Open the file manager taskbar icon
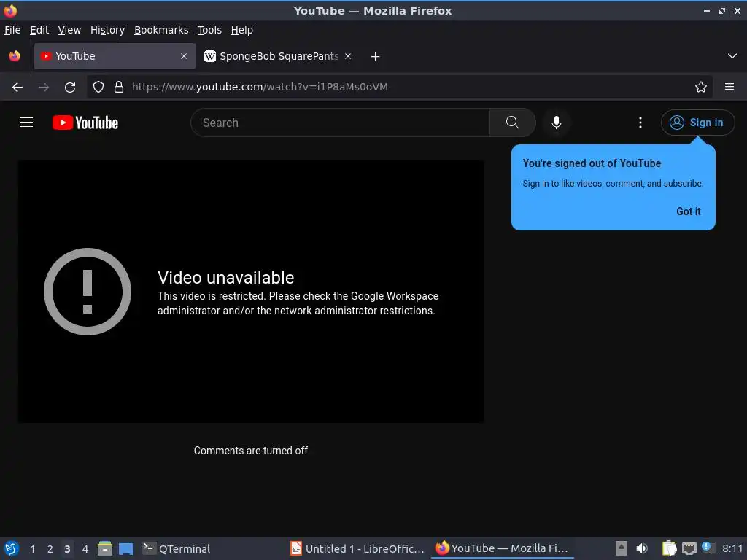Screen dimensions: 747x560 click(105, 548)
